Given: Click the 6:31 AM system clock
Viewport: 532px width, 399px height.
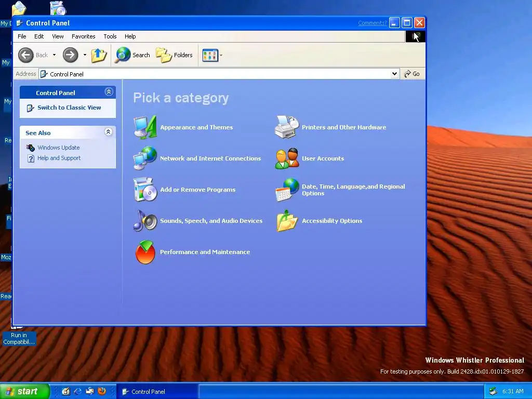Looking at the screenshot, I should (513, 392).
